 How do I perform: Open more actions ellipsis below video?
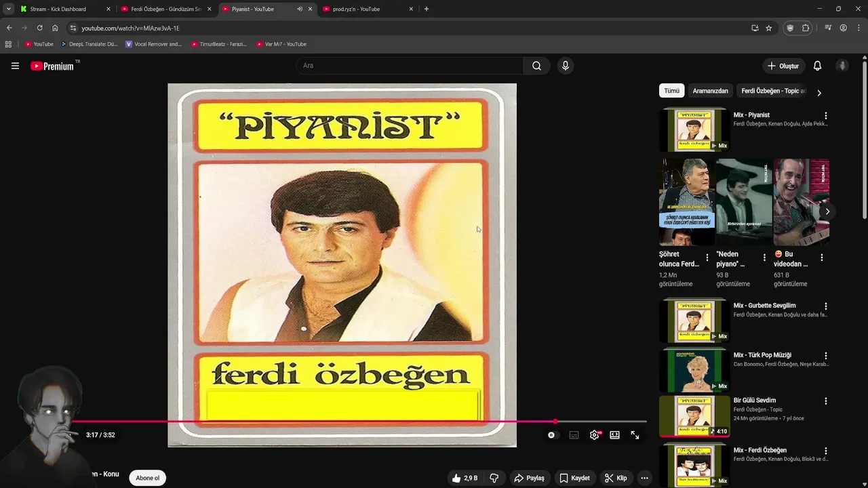[x=644, y=478]
